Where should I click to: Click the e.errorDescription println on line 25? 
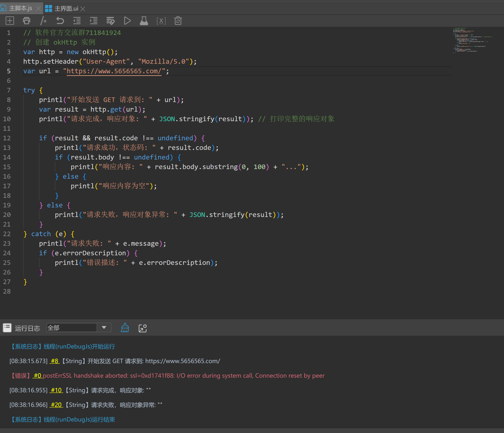[x=136, y=262]
